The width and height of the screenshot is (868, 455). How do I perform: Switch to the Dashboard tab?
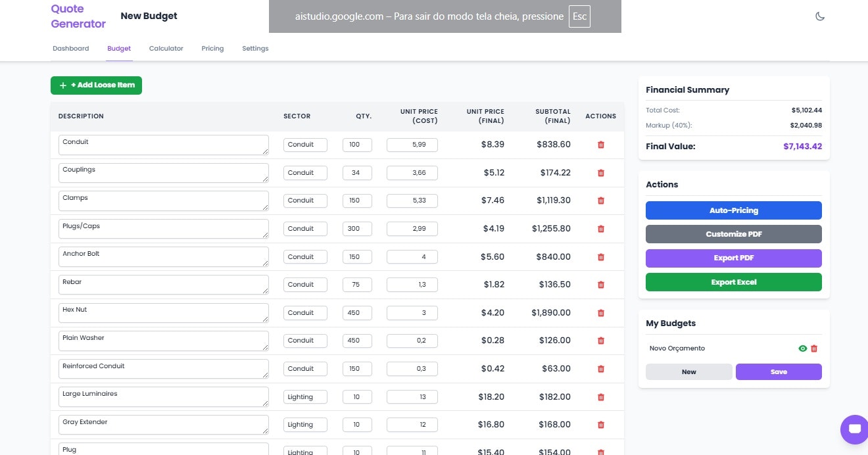(70, 48)
